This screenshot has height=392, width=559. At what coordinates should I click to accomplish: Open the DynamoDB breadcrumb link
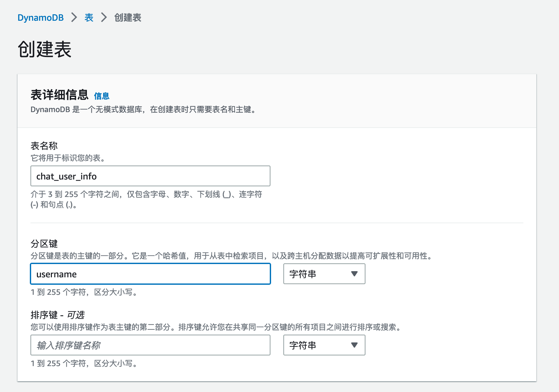coord(41,17)
